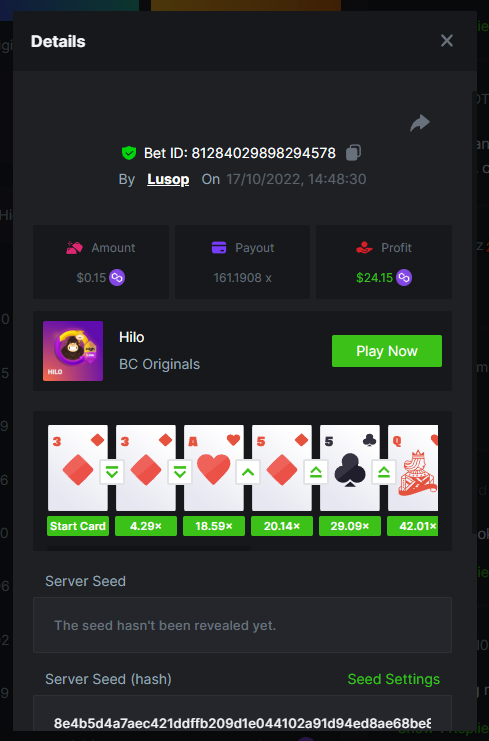Click the share arrow icon
The height and width of the screenshot is (741, 489).
pyautogui.click(x=420, y=123)
